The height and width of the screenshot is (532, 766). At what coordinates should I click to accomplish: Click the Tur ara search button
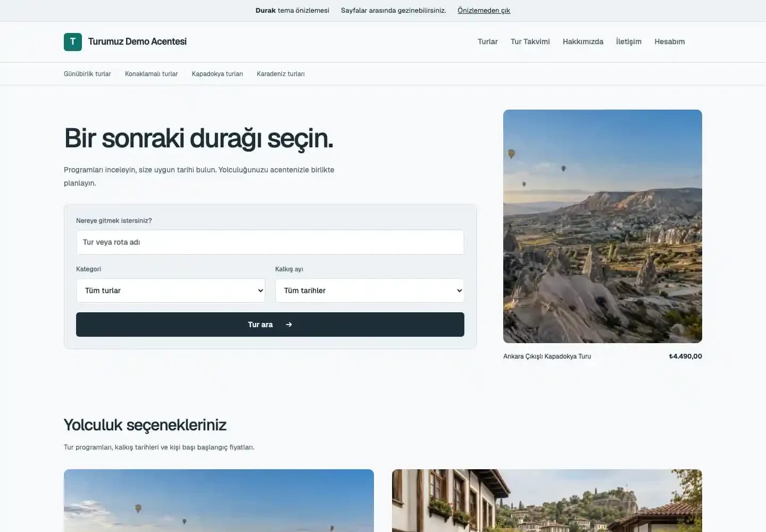click(x=270, y=325)
